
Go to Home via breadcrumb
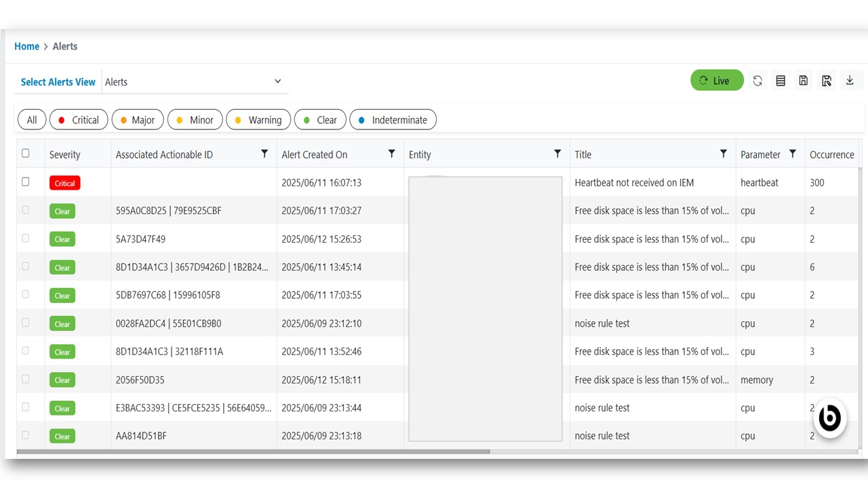pos(26,46)
